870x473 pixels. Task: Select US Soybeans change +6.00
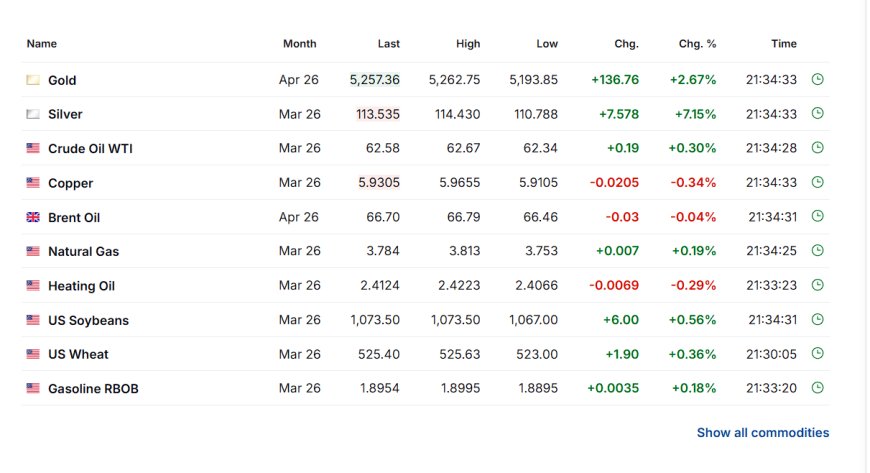tap(621, 320)
